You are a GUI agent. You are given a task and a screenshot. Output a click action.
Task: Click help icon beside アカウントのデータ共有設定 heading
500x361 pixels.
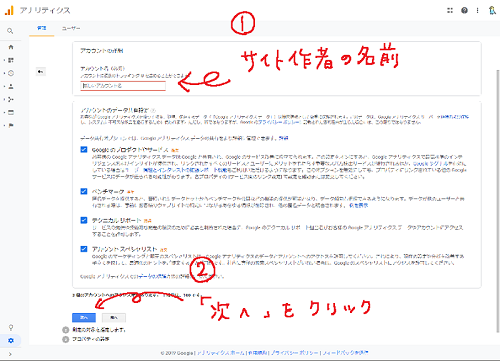153,110
